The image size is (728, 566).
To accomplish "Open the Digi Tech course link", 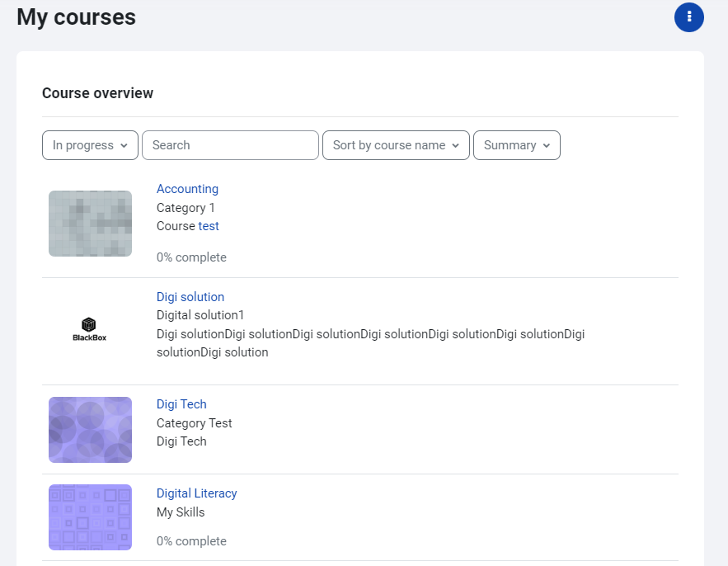I will [x=181, y=404].
